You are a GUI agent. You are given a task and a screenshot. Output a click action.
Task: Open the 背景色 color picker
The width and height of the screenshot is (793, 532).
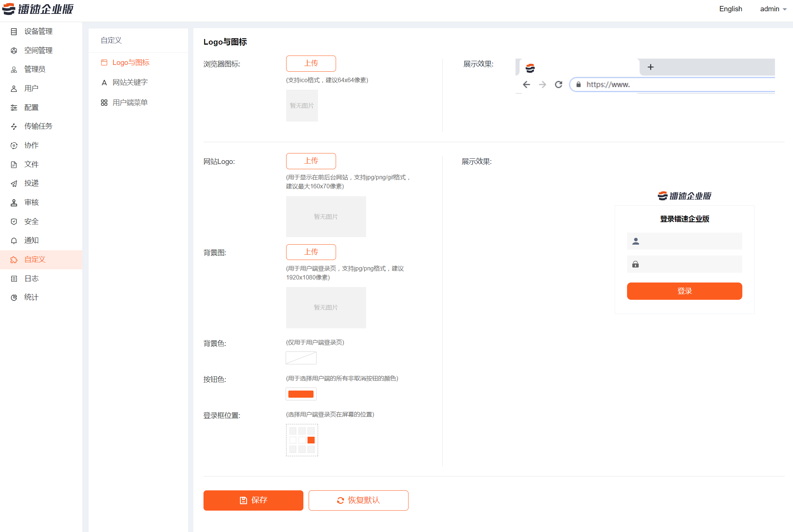click(x=301, y=358)
